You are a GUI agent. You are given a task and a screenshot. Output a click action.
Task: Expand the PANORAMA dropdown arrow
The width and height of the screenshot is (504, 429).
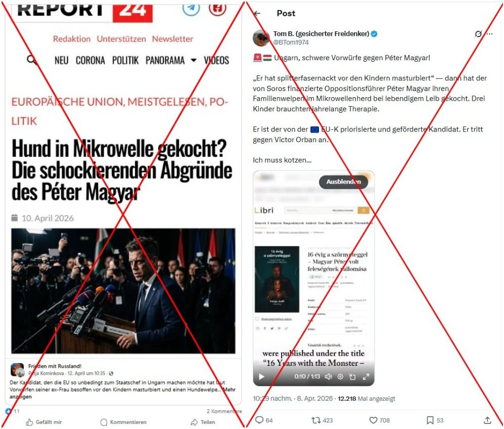coord(194,60)
